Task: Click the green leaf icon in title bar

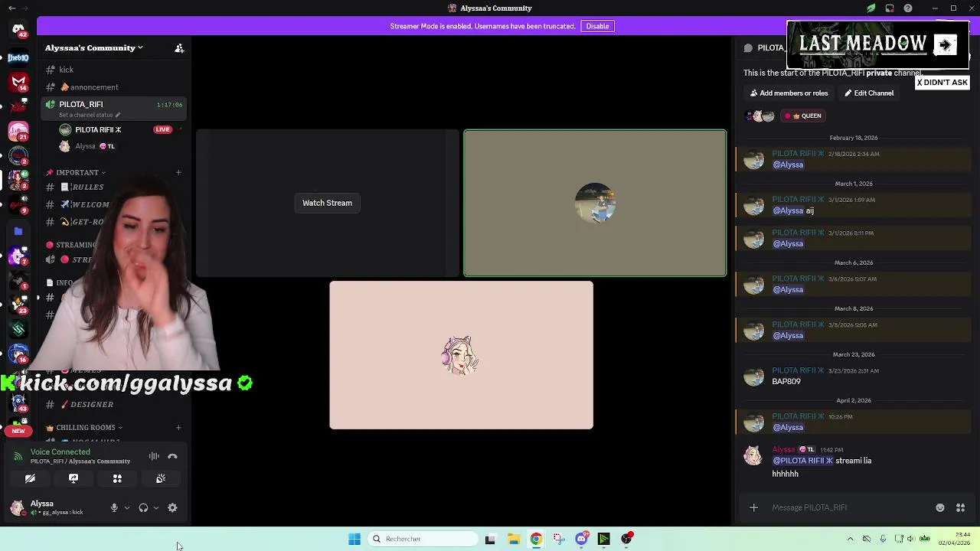Action: [871, 8]
